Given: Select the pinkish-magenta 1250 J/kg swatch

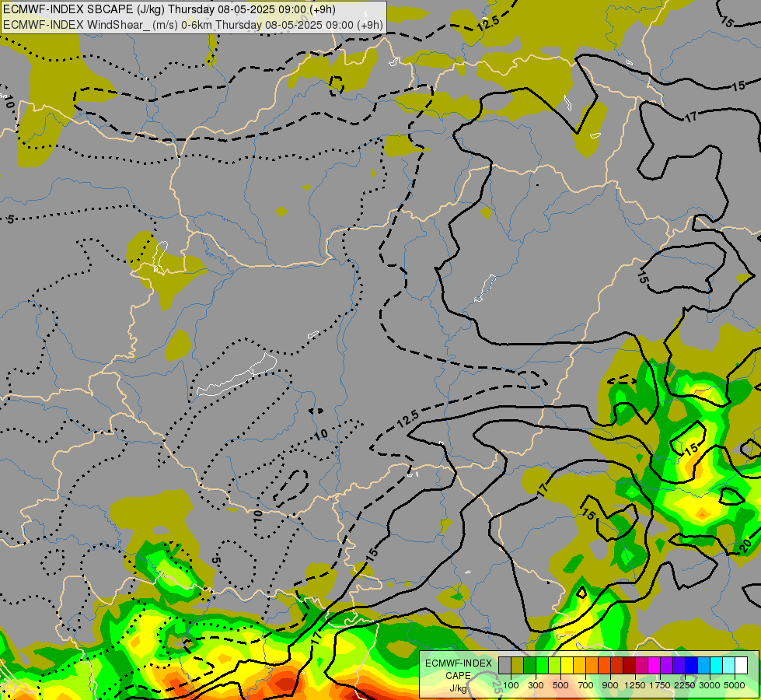Looking at the screenshot, I should 641,666.
